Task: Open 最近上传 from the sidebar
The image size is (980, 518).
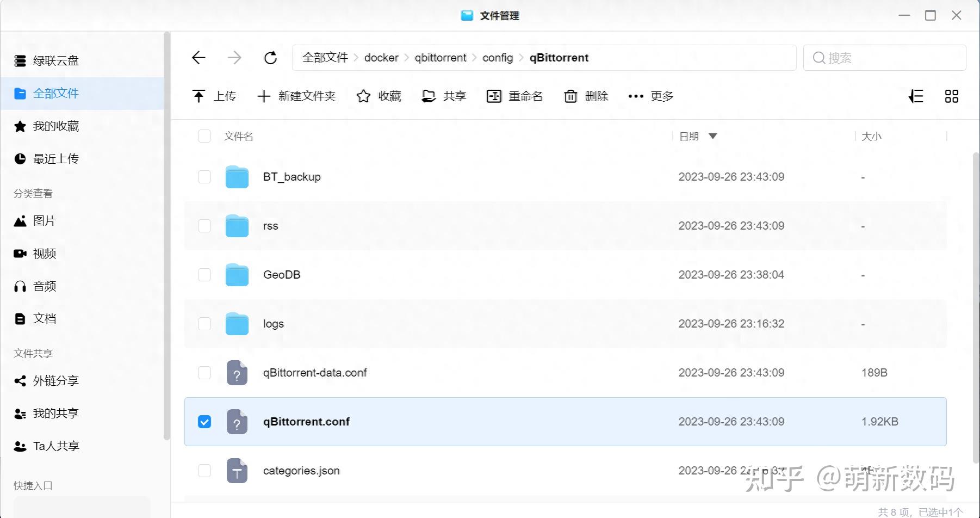Action: (x=56, y=158)
